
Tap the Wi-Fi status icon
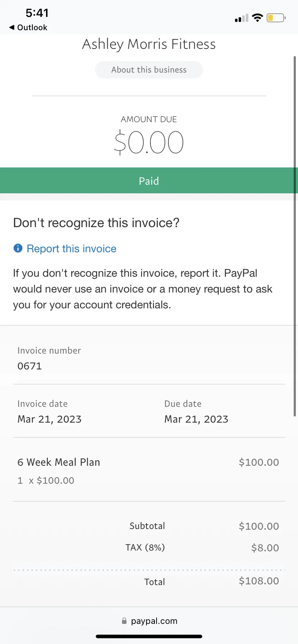point(257,18)
